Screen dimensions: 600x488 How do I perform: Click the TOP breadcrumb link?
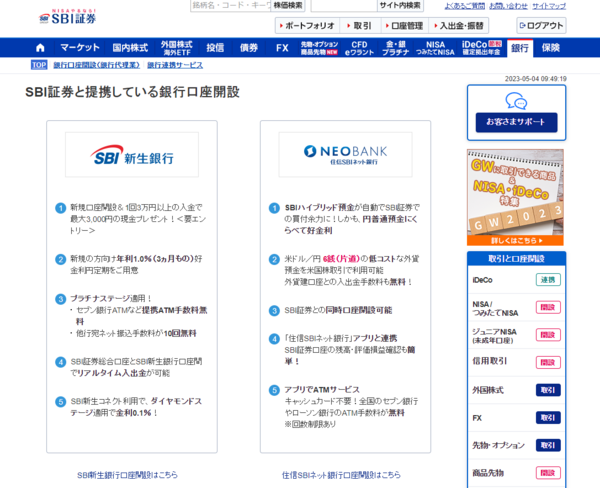tap(39, 65)
